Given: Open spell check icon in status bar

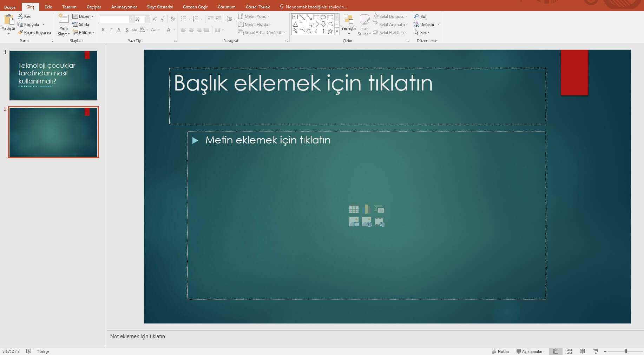Looking at the screenshot, I should tap(29, 351).
